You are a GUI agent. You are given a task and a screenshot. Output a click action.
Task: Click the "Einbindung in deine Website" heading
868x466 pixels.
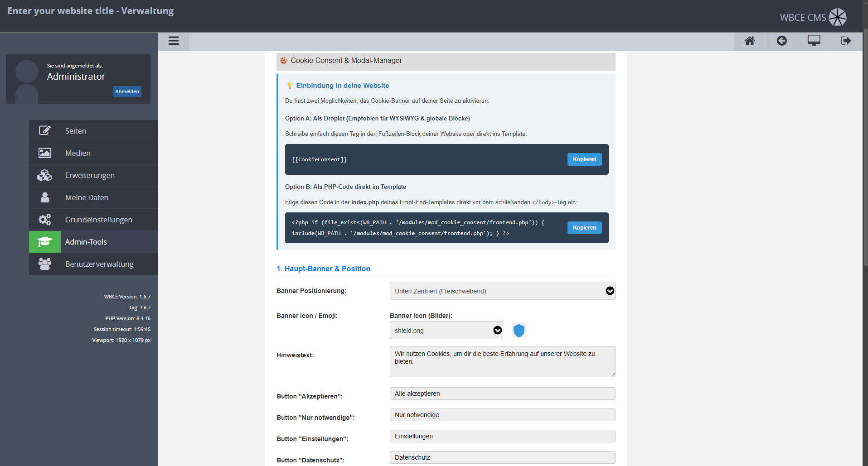point(343,86)
